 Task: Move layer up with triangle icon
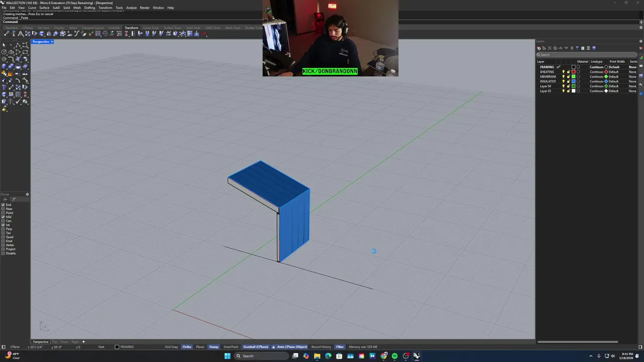(560, 48)
